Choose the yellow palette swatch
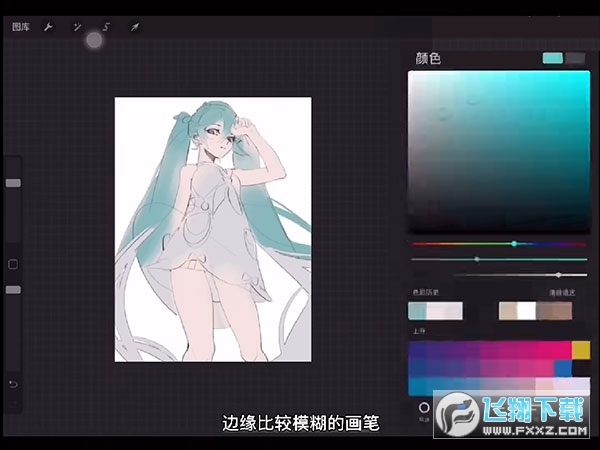The height and width of the screenshot is (450, 600). tap(581, 351)
